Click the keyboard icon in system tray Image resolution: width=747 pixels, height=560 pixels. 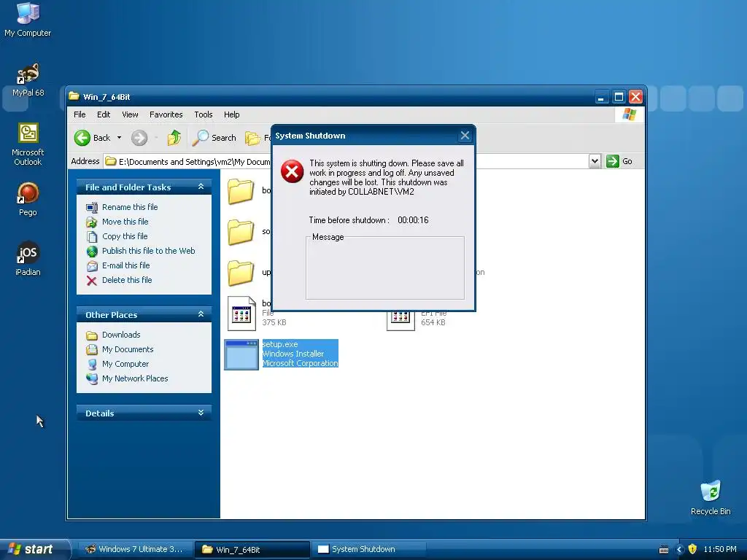[x=664, y=550]
